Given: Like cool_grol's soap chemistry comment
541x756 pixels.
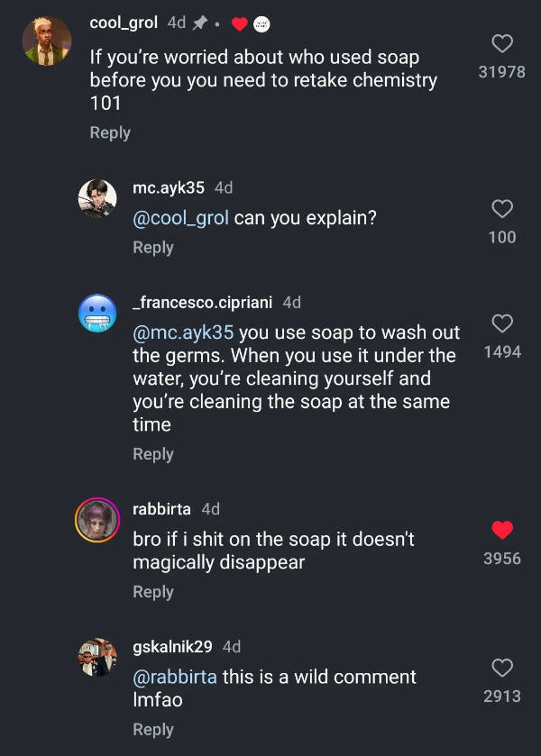Looking at the screenshot, I should pyautogui.click(x=502, y=43).
